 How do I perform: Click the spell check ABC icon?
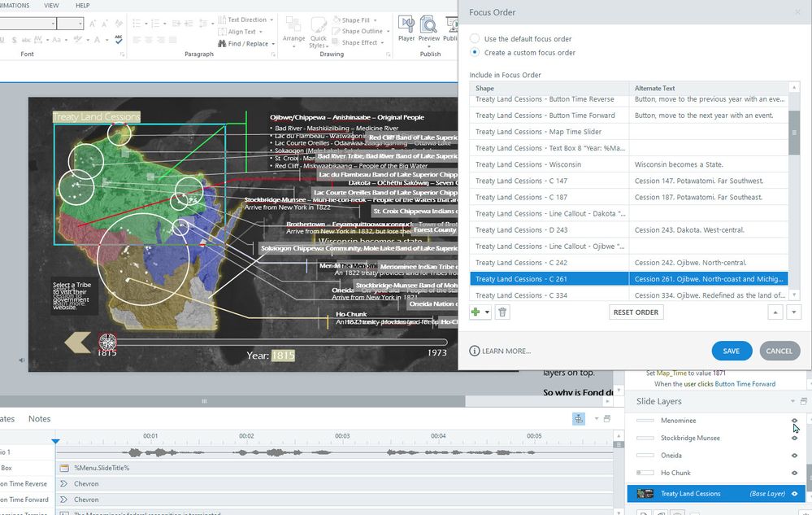[x=119, y=39]
